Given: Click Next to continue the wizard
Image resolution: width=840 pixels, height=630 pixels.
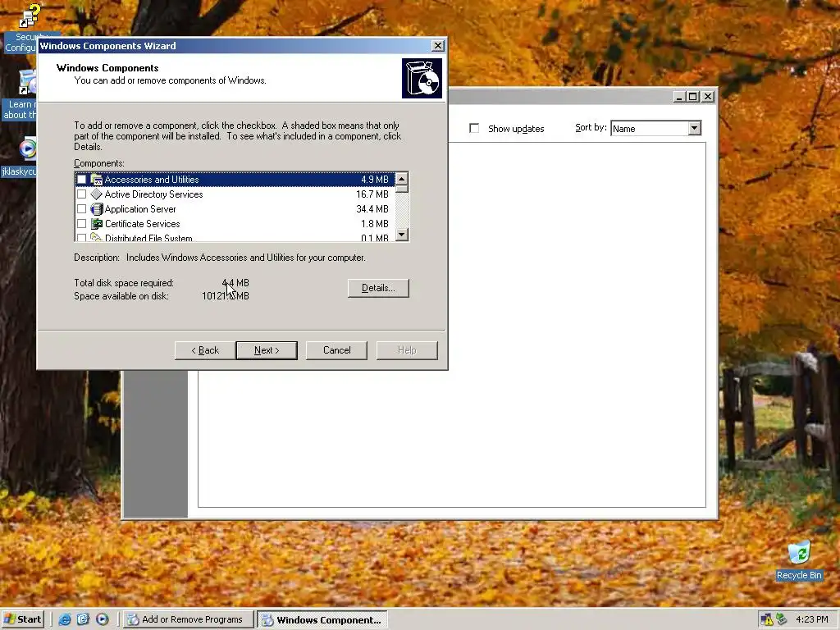Looking at the screenshot, I should click(x=267, y=350).
